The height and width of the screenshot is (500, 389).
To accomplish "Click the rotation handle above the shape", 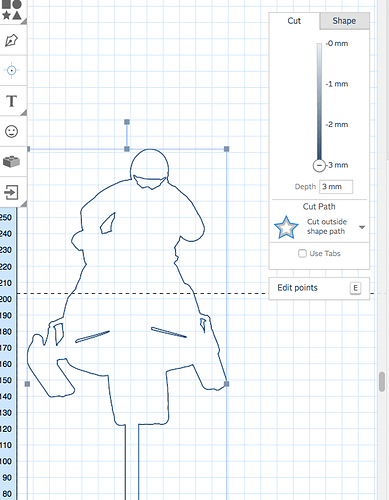I will 127,122.
